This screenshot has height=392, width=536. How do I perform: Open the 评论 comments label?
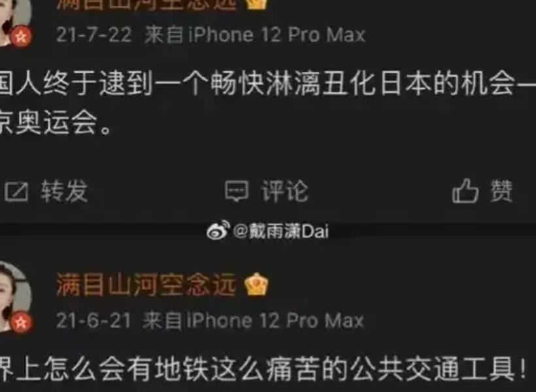click(284, 191)
